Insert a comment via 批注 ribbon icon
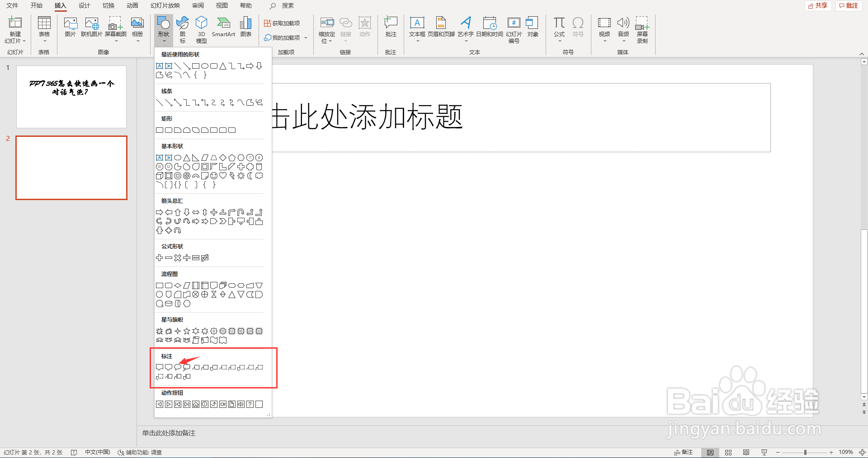The width and height of the screenshot is (868, 458). point(391,27)
